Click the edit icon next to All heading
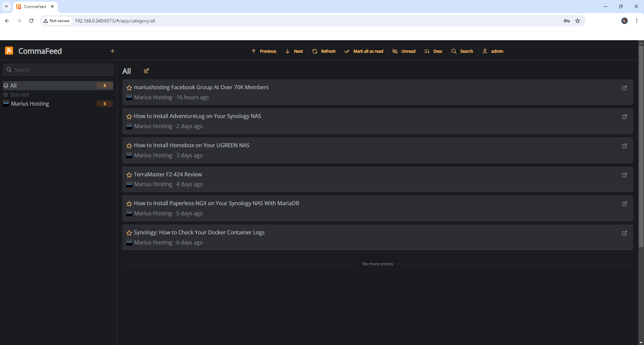The width and height of the screenshot is (644, 345). [x=146, y=71]
